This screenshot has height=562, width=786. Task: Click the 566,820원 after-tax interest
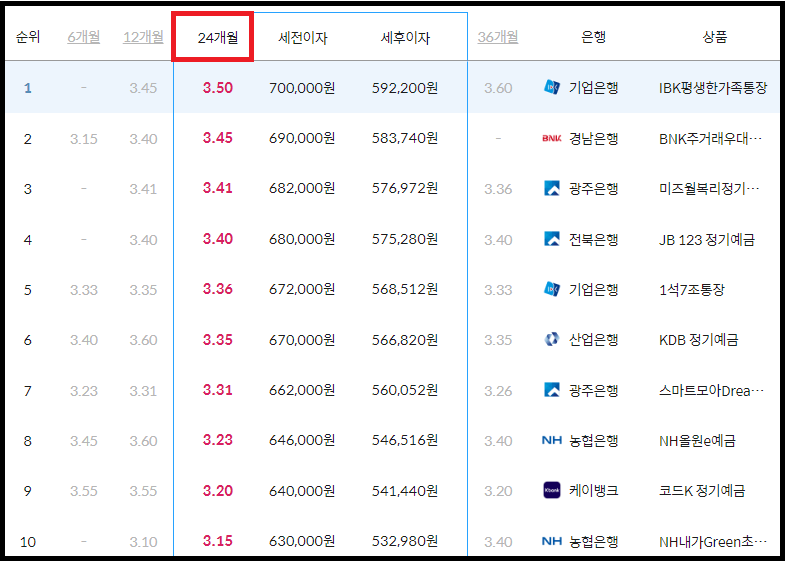(x=405, y=339)
